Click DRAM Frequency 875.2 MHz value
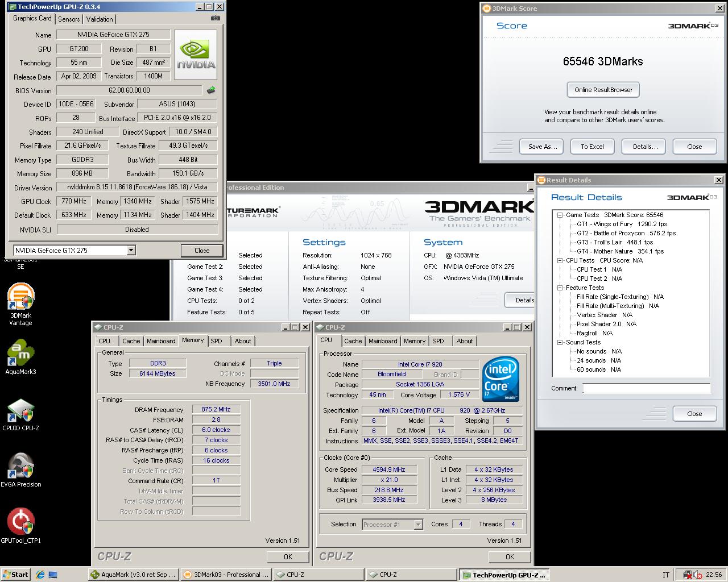 216,409
